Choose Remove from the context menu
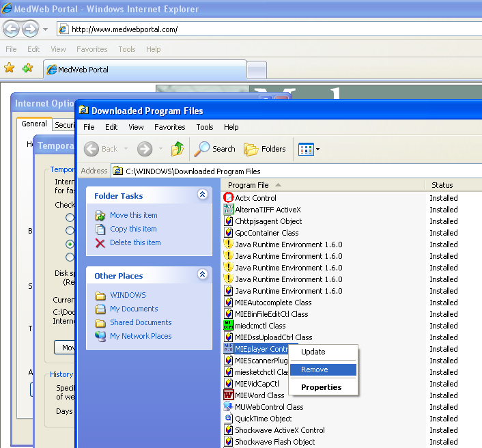The width and height of the screenshot is (482, 448). click(x=315, y=369)
